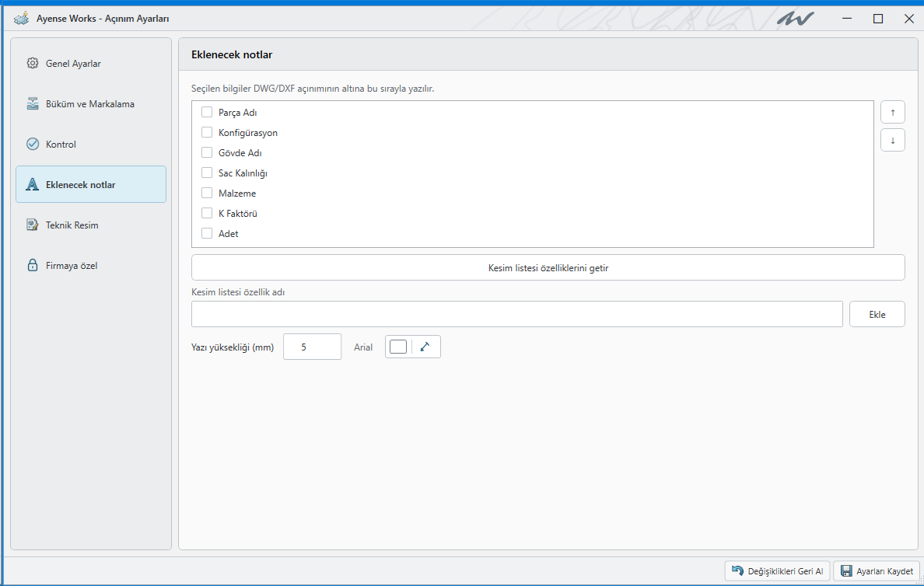Open the Genel Ayarlar section
The height and width of the screenshot is (586, 924).
[x=91, y=63]
